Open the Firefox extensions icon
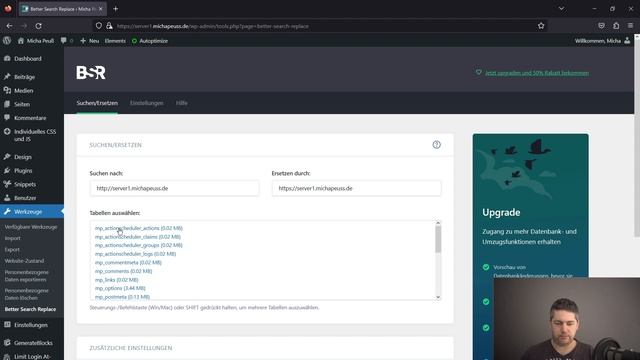 (x=616, y=26)
